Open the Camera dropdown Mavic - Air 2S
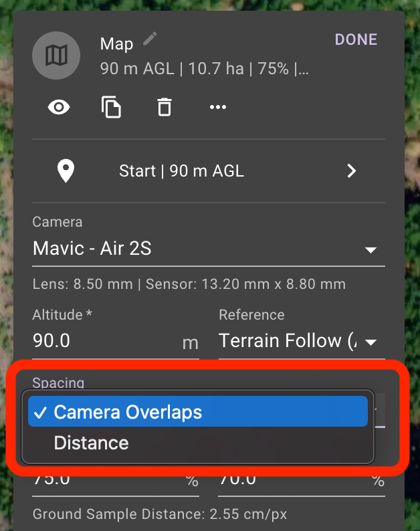420x531 pixels. point(209,249)
